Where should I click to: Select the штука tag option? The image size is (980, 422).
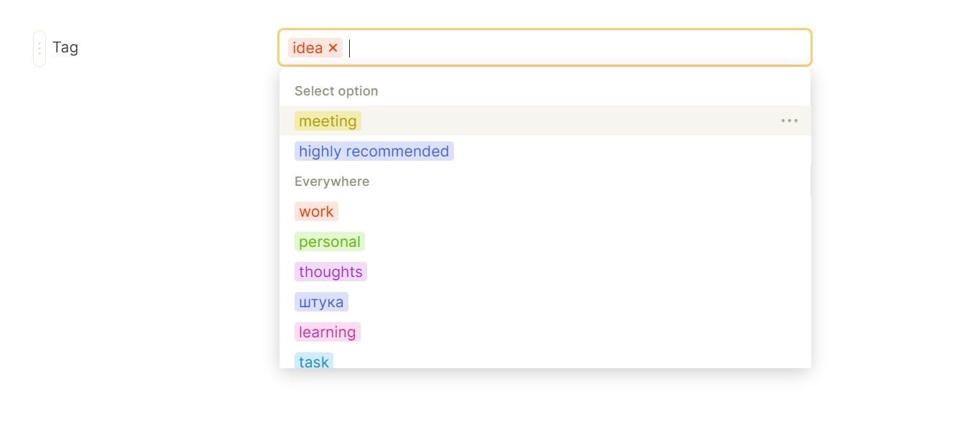pyautogui.click(x=321, y=302)
